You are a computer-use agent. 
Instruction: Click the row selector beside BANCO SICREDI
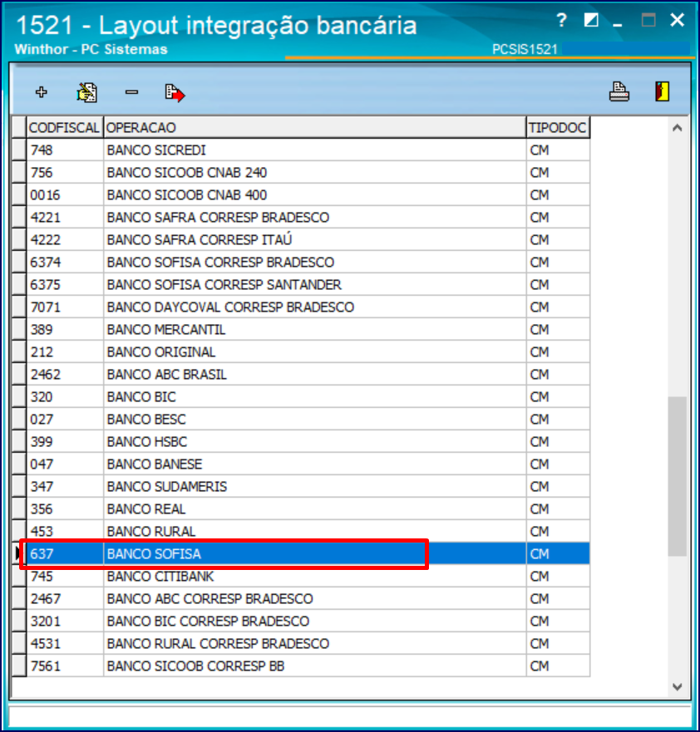[x=18, y=150]
